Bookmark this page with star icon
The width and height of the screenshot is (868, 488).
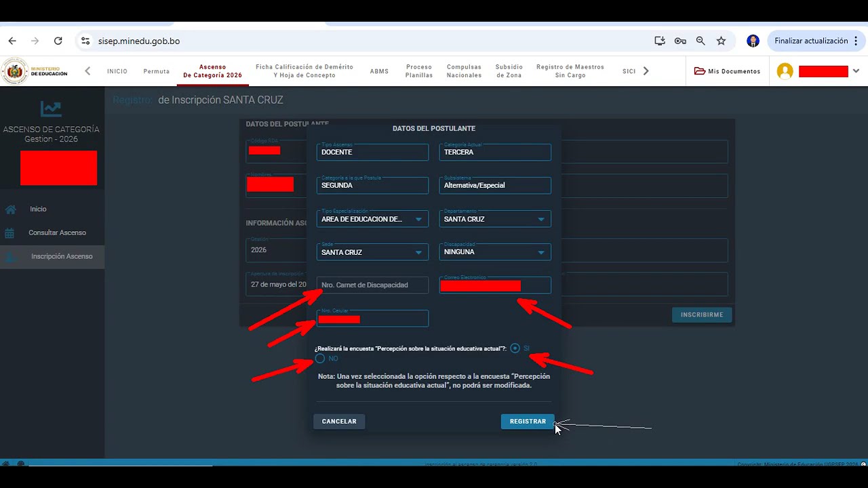tap(721, 41)
